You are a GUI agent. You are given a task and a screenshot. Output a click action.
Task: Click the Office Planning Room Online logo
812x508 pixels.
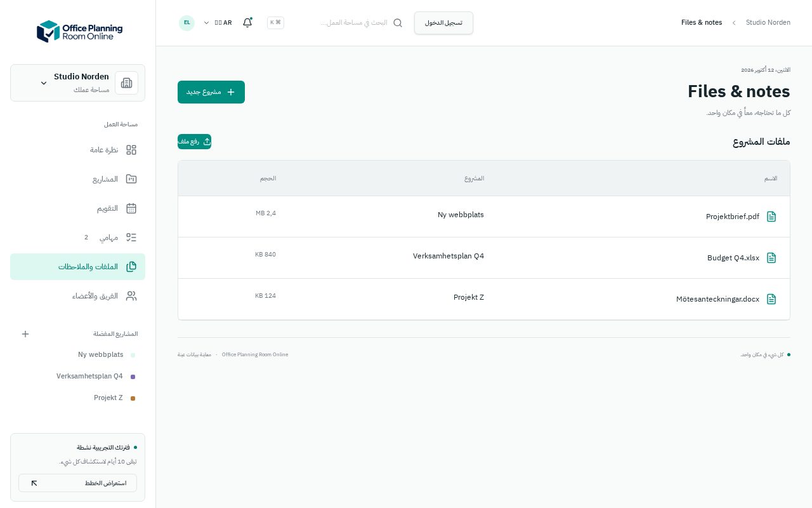(x=79, y=31)
